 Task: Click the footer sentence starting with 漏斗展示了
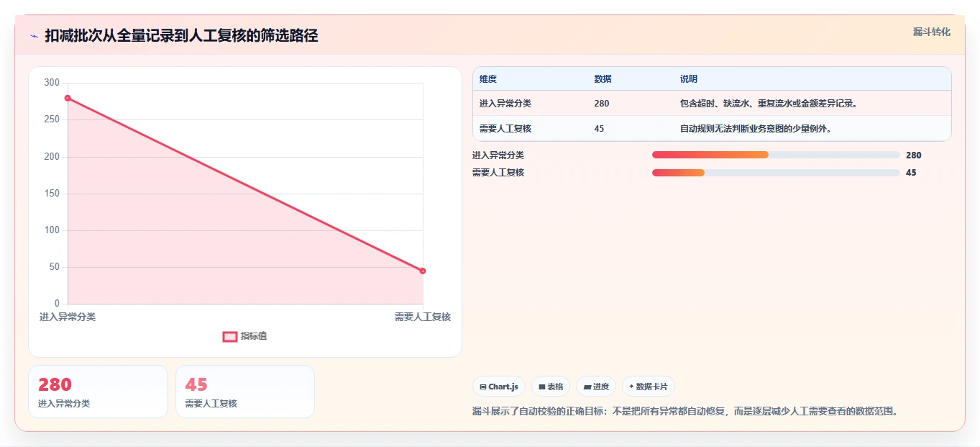(685, 412)
